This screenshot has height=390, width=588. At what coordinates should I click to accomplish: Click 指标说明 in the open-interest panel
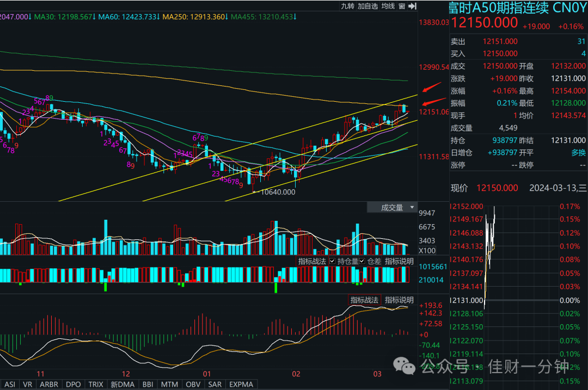(x=399, y=261)
